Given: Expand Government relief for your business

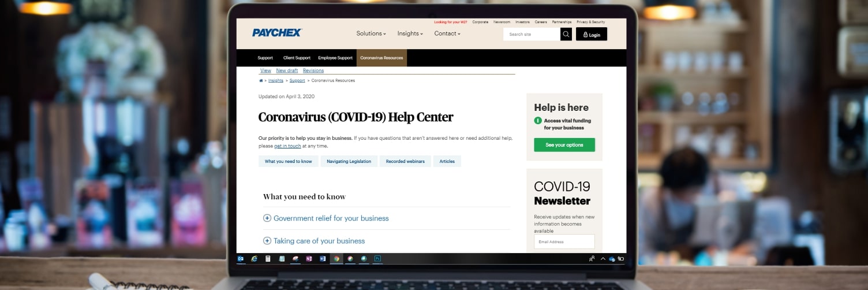Looking at the screenshot, I should [x=326, y=218].
